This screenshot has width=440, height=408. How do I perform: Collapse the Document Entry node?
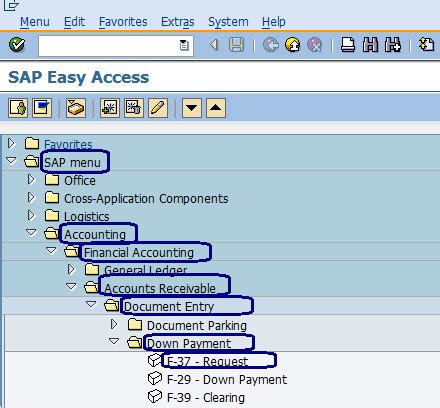pyautogui.click(x=91, y=305)
